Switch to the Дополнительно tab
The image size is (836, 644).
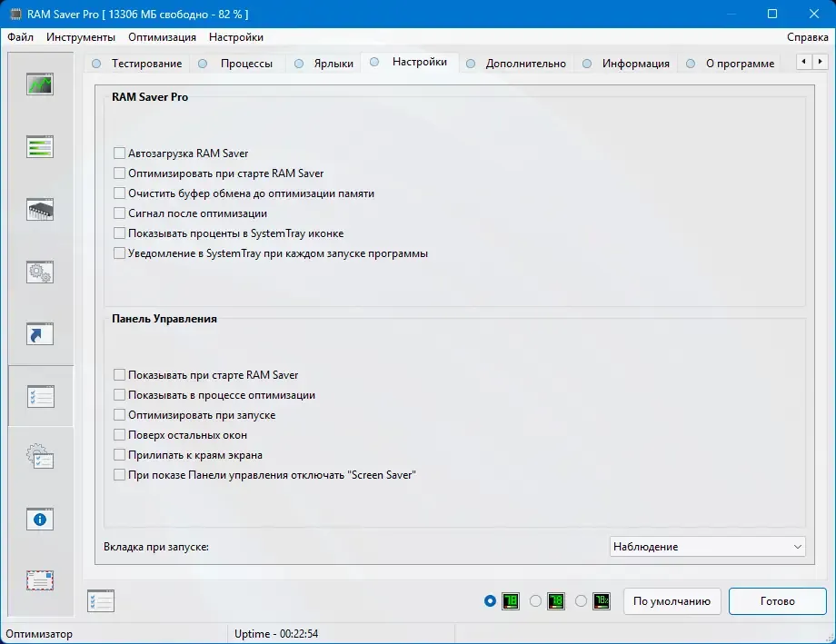pos(516,64)
